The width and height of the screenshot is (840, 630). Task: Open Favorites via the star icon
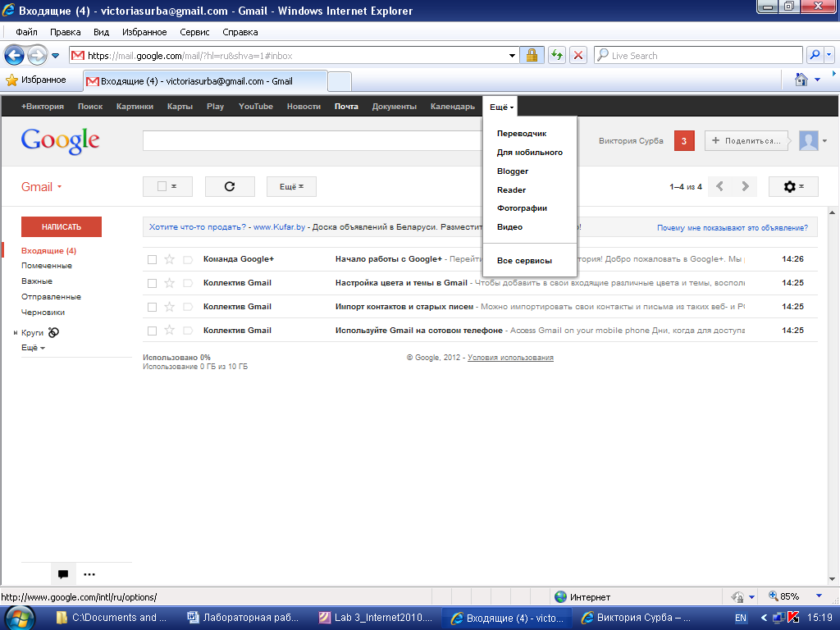point(11,80)
